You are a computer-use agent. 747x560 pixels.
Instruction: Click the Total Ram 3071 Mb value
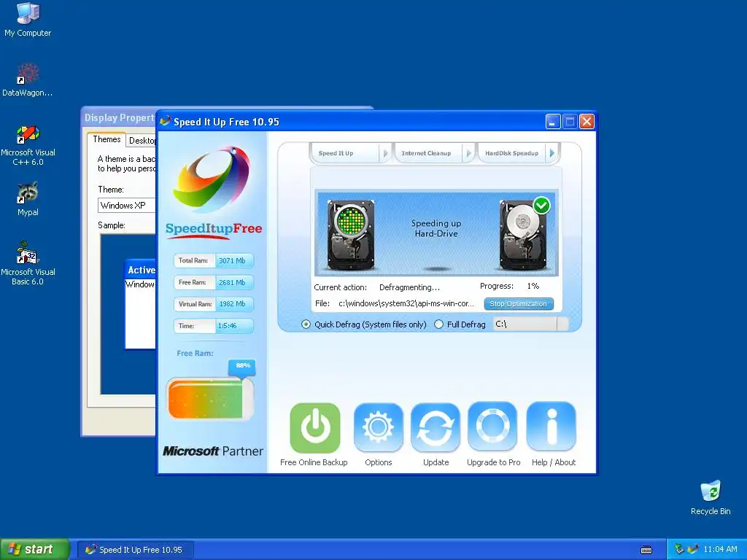pos(232,261)
